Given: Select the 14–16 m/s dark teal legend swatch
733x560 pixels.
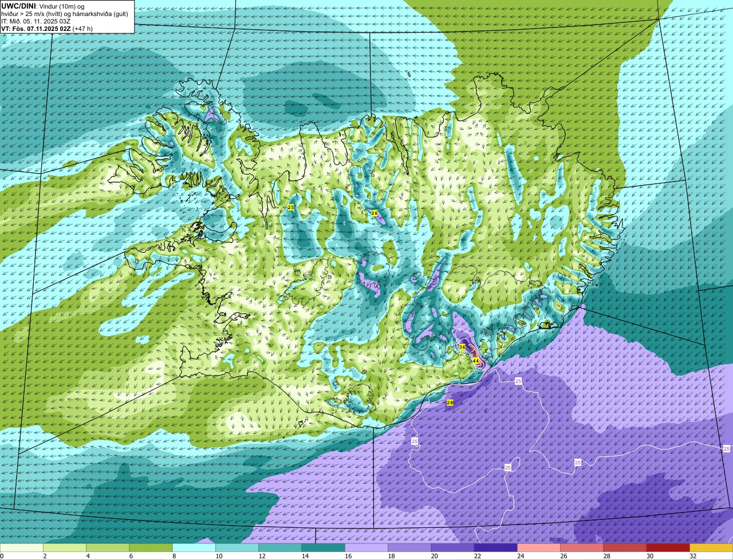Looking at the screenshot, I should tap(324, 547).
